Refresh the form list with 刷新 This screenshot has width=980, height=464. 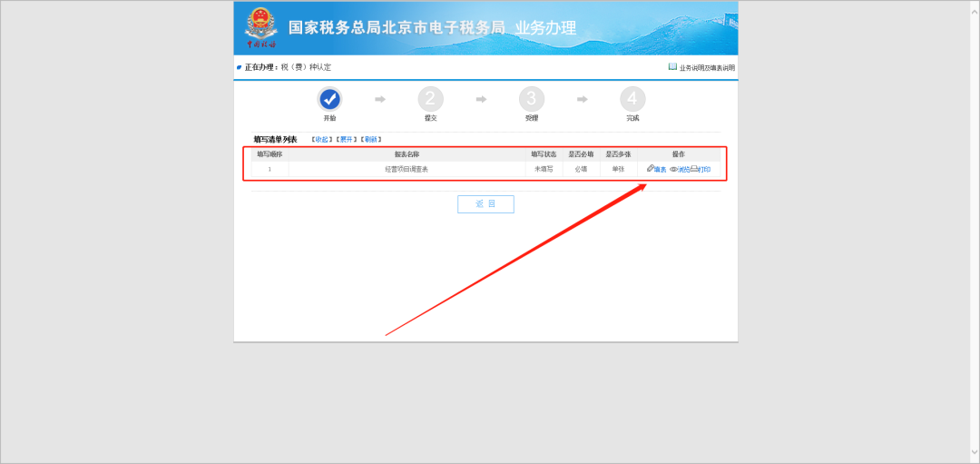[x=371, y=140]
